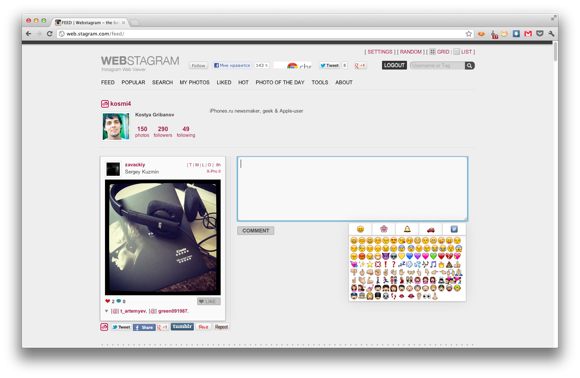Open the LIKED page

224,82
